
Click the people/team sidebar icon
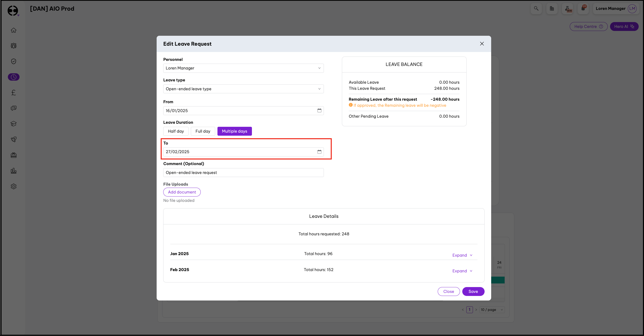pyautogui.click(x=14, y=46)
